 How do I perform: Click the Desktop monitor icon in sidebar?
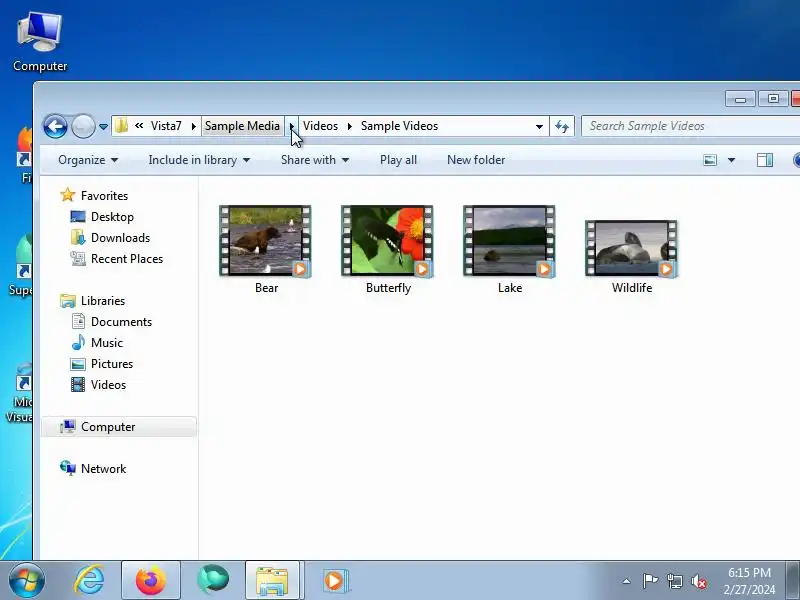[78, 216]
